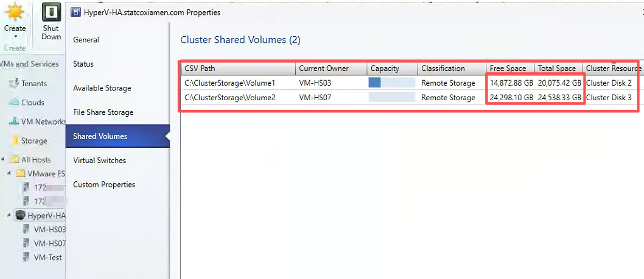Click owner VM-HS03 table cell
This screenshot has height=279, width=644.
pyautogui.click(x=331, y=83)
